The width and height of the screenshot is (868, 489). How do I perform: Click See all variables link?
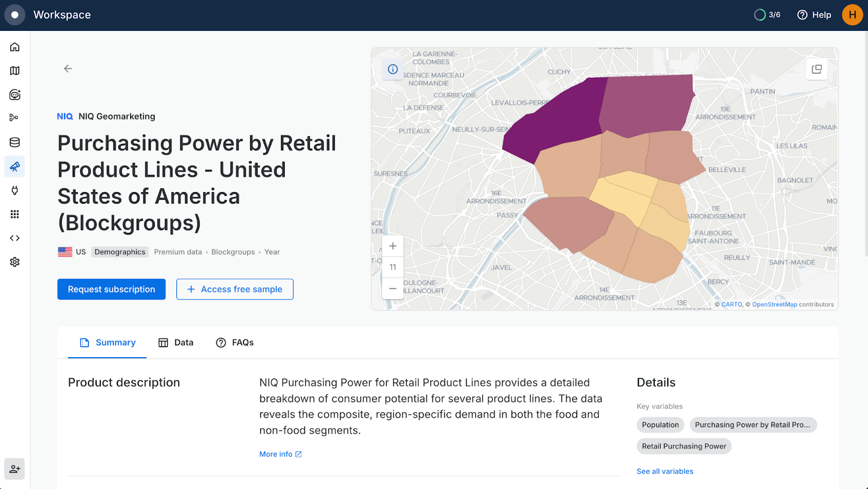(665, 472)
